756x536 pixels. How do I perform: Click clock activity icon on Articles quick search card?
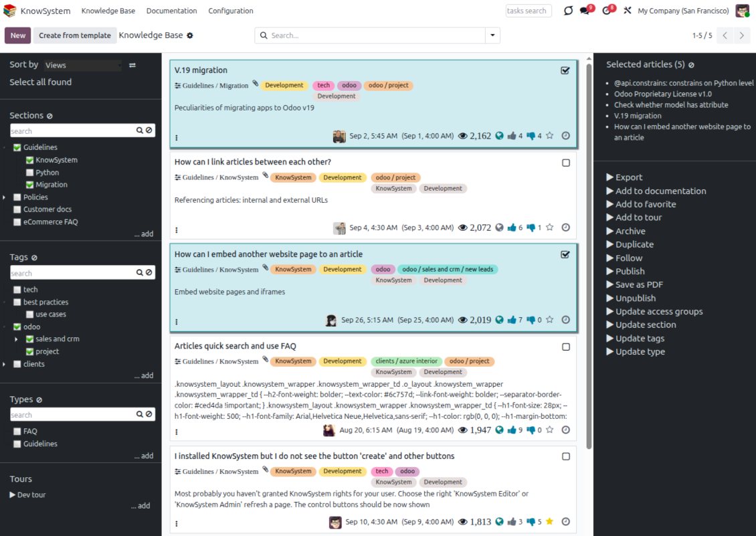click(x=565, y=430)
